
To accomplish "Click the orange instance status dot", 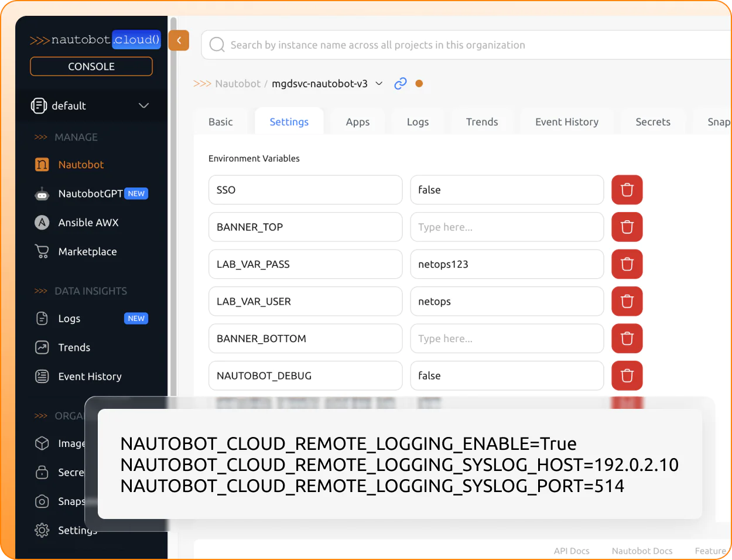I will 419,84.
